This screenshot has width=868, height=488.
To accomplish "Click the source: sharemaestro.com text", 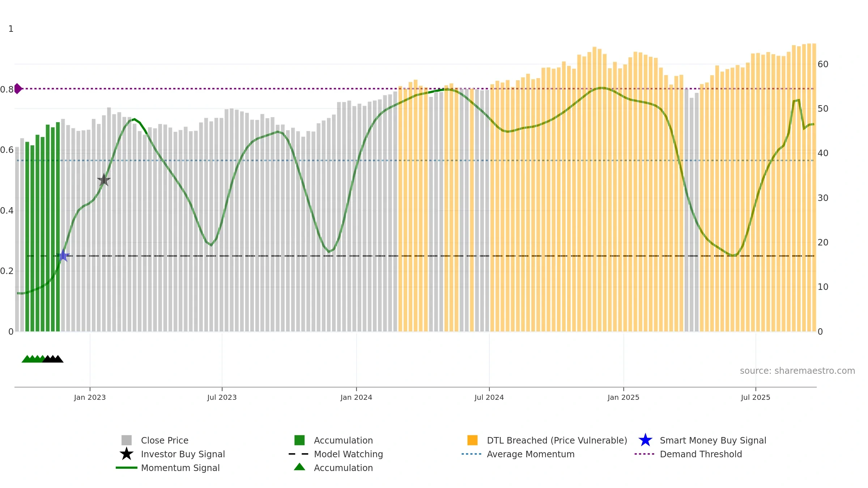I will point(797,371).
